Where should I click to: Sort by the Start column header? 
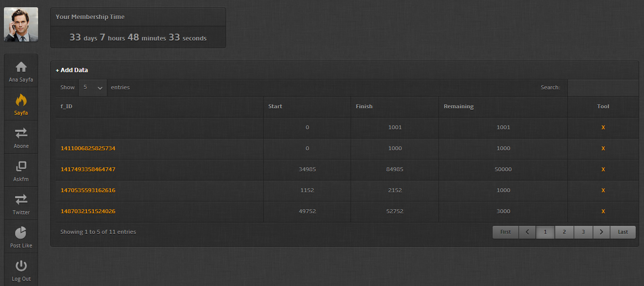coord(307,106)
